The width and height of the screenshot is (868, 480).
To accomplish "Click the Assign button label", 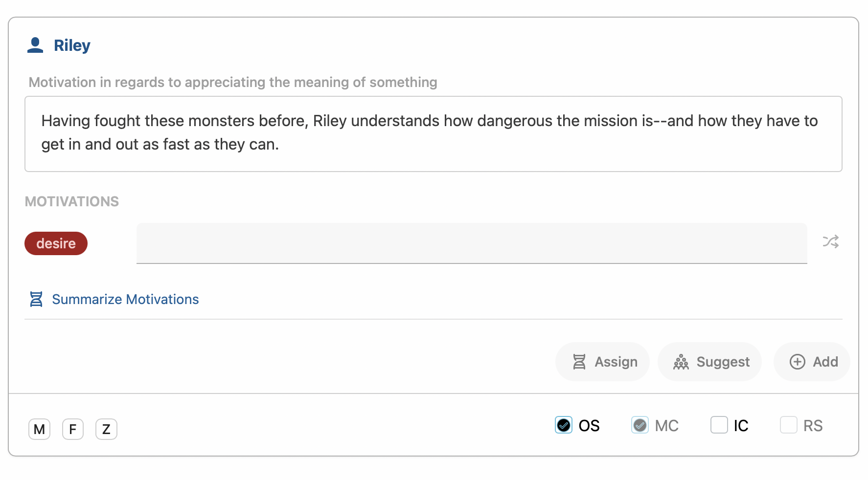I will pos(616,362).
